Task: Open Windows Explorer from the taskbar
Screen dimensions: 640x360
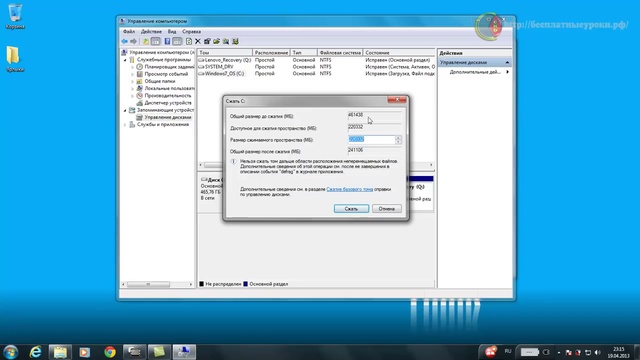Action: [60, 352]
